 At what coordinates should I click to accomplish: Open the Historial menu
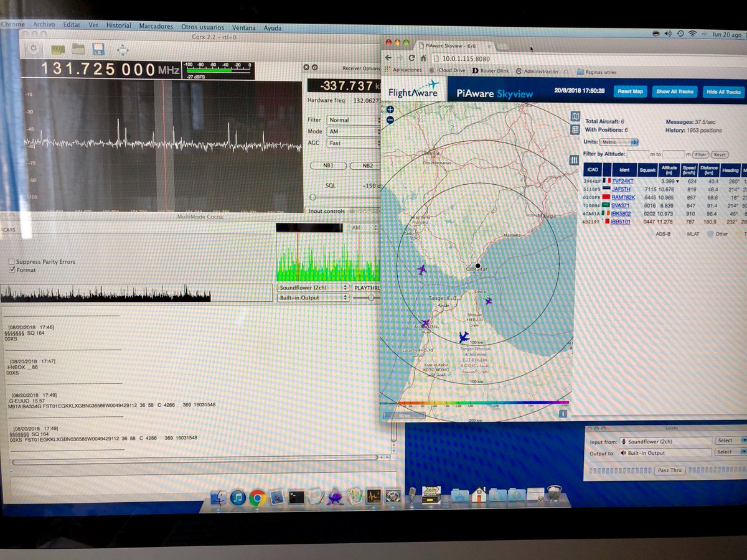[118, 26]
